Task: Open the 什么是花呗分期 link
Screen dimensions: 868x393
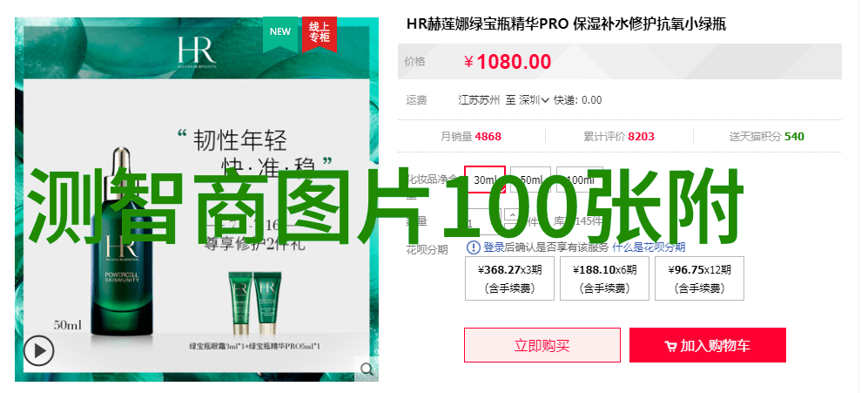Action: pyautogui.click(x=649, y=247)
